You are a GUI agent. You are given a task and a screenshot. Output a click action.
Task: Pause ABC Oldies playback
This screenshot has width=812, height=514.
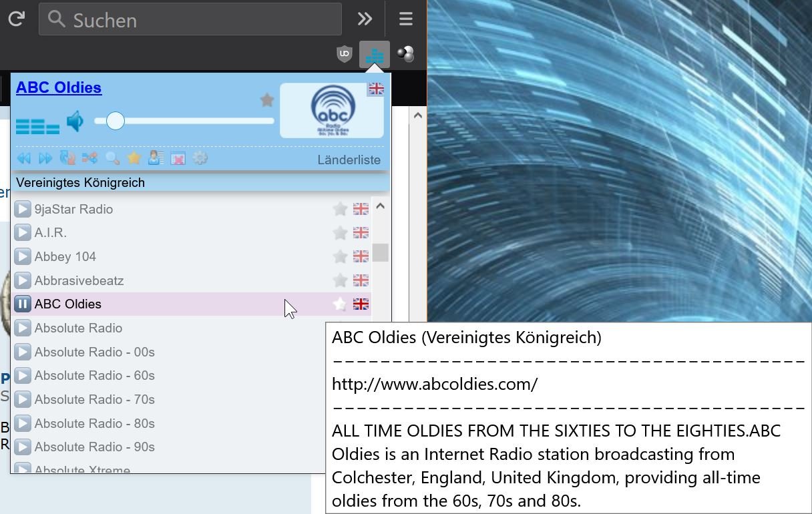23,304
